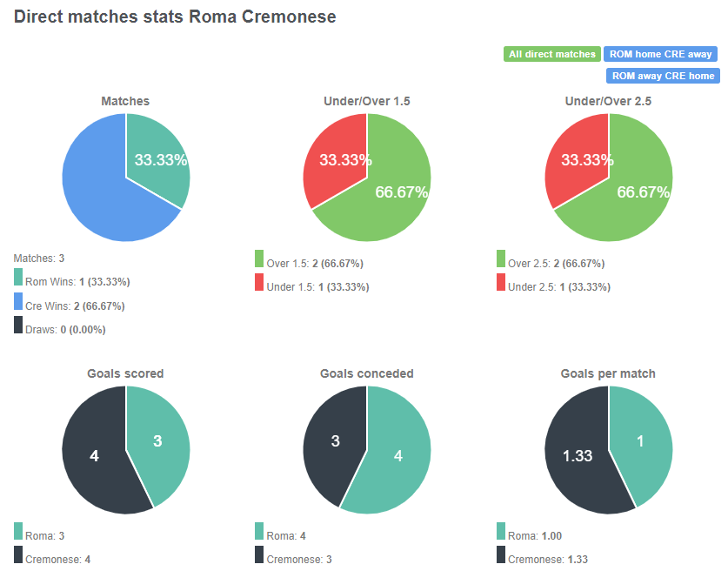Screen dimensions: 728x571
Task: Click the 1.33 slice in Goals per match
Action: point(579,455)
